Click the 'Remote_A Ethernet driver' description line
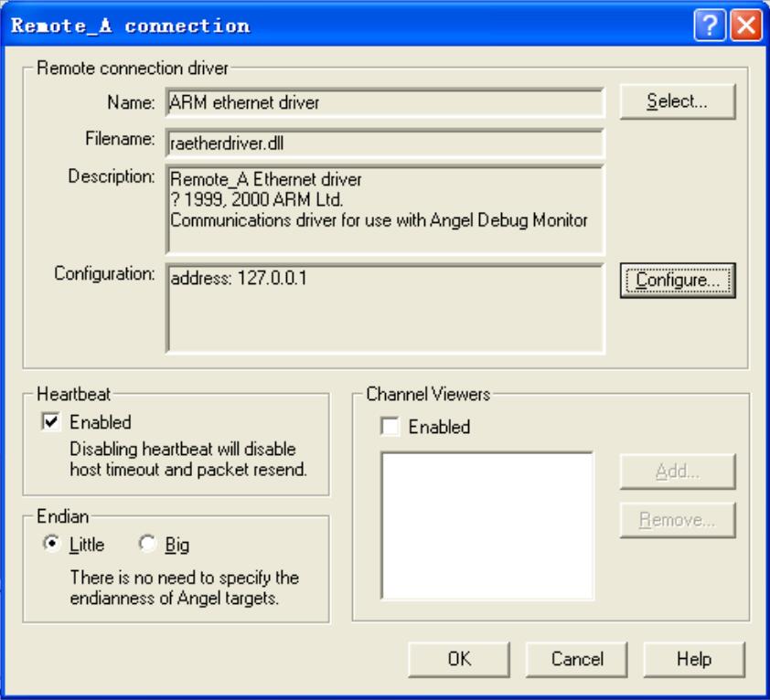770x700 pixels. point(266,180)
